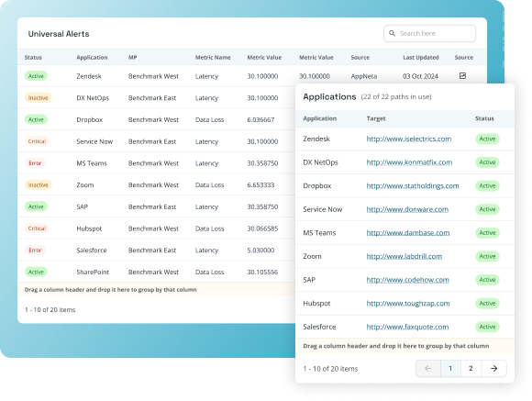The width and height of the screenshot is (532, 401).
Task: Click the 30.066585 metric value
Action: pos(262,228)
